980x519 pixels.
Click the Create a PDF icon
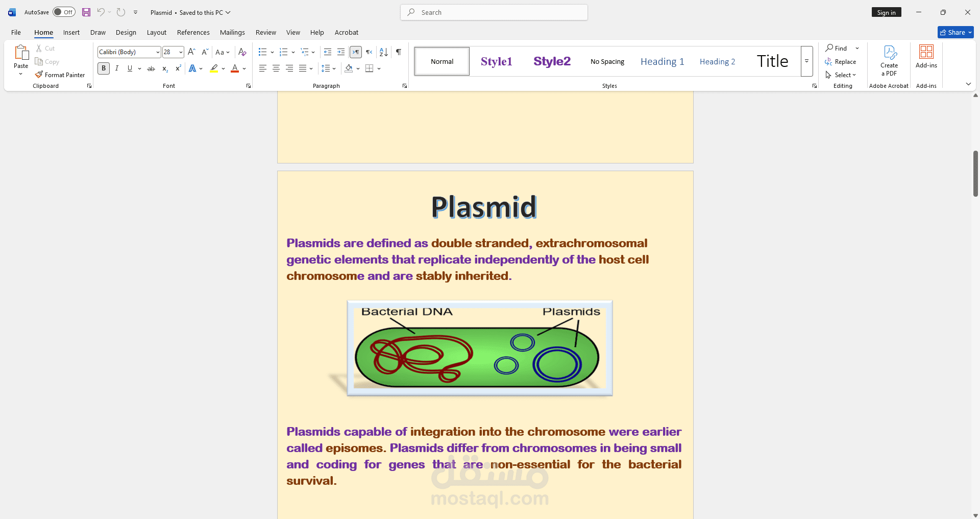(x=890, y=53)
